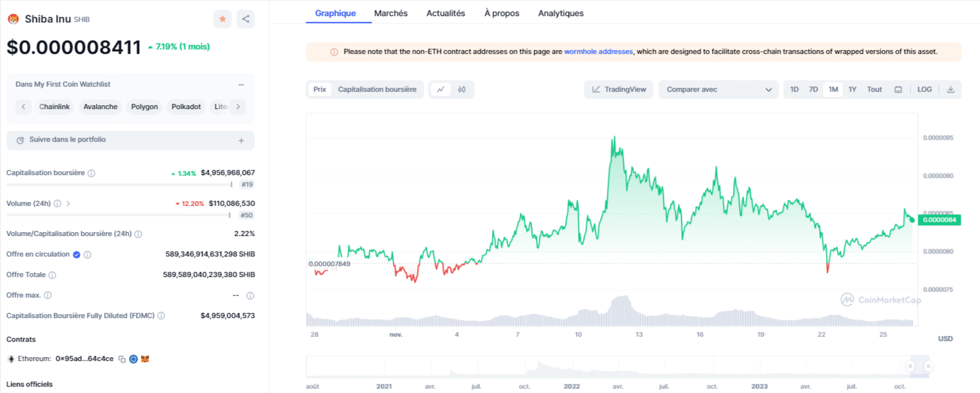Image resolution: width=980 pixels, height=393 pixels.
Task: Click info icon next to Capitalisation boursière
Action: pos(91,173)
